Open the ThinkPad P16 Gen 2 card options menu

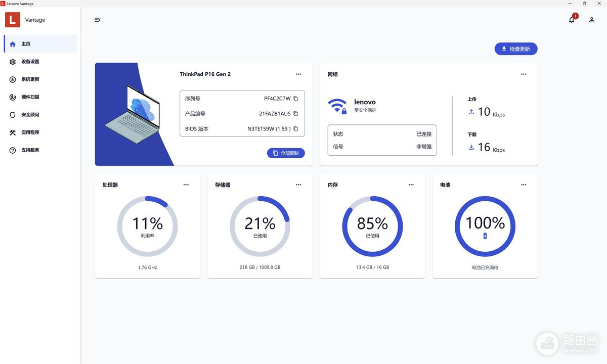pos(298,74)
